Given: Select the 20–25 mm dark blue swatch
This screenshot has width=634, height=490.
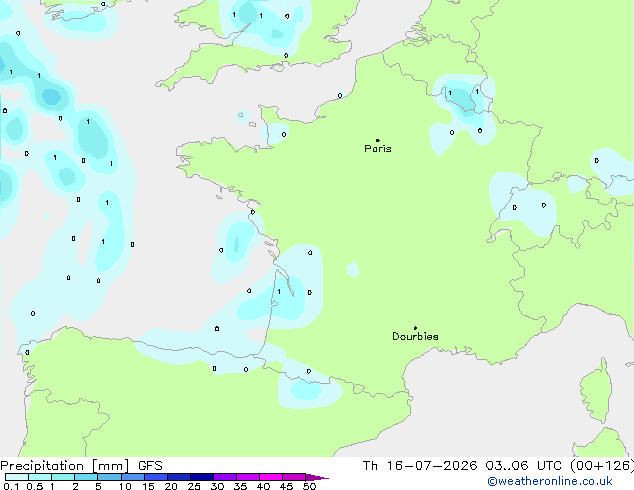Looking at the screenshot, I should (179, 477).
